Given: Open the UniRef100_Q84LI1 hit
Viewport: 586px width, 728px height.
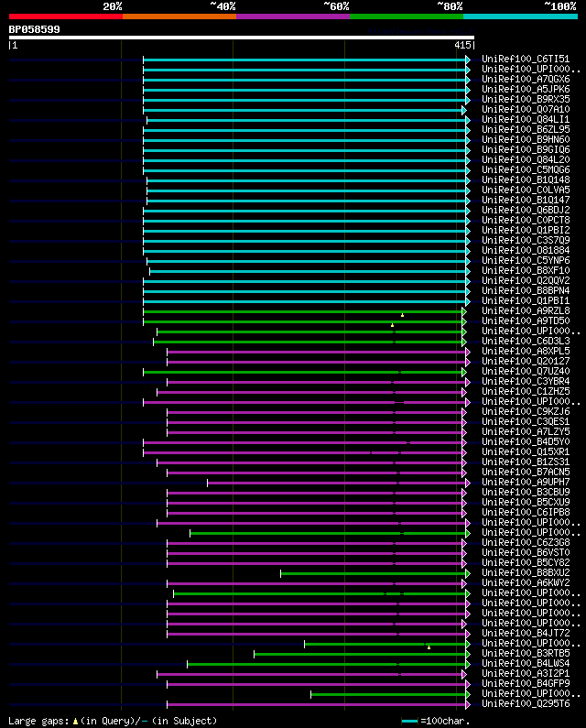Looking at the screenshot, I should coord(526,119).
